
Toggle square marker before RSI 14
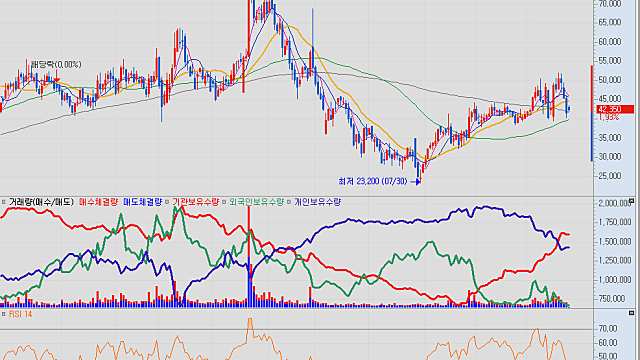coord(3,314)
